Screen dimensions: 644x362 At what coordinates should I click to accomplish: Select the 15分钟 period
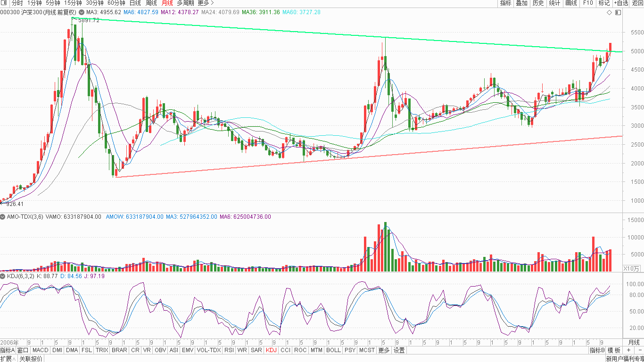click(73, 3)
